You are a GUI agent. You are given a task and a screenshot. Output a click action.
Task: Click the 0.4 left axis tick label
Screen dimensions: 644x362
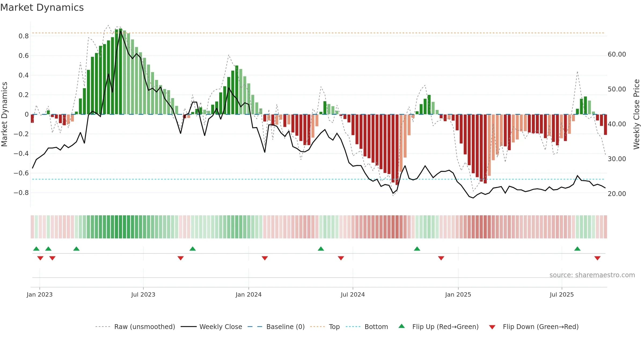pos(24,75)
